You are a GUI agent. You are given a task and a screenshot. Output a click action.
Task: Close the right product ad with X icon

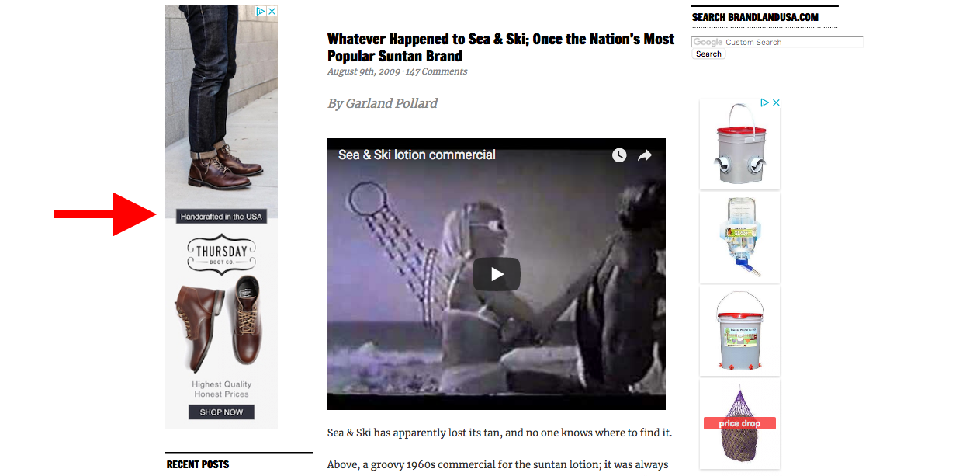click(x=775, y=102)
